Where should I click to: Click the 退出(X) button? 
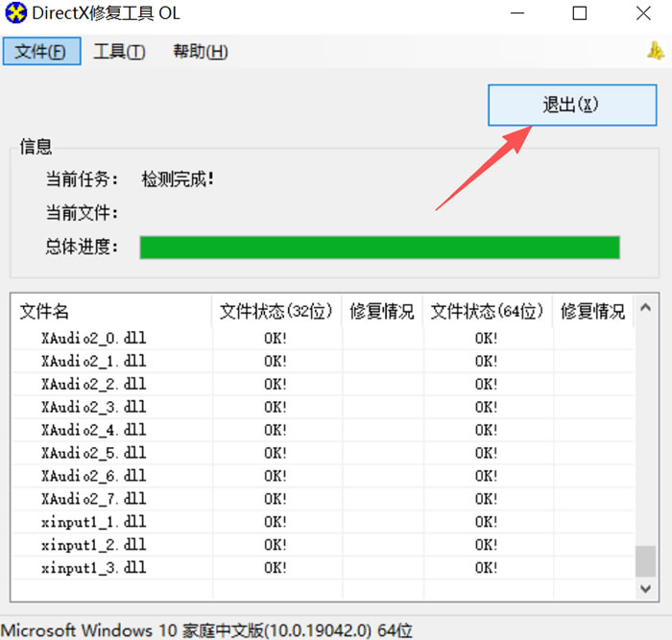[x=572, y=105]
